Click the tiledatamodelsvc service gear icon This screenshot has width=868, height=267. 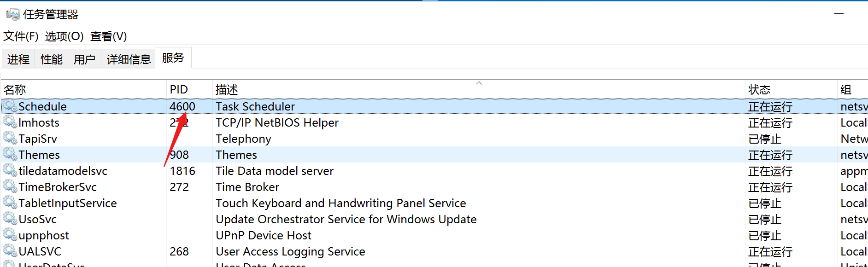point(10,171)
